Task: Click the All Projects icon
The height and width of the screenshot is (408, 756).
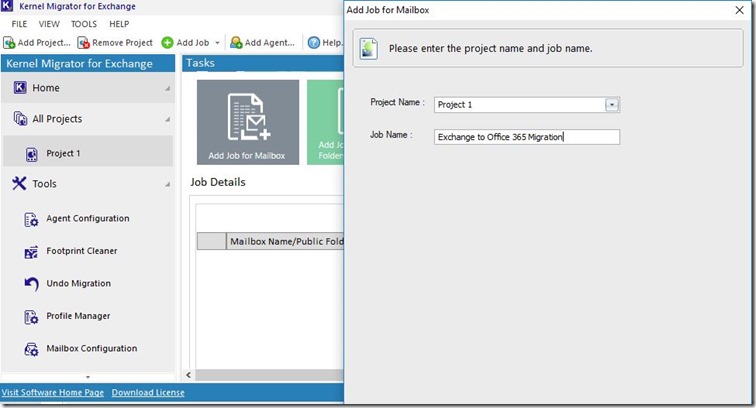Action: click(20, 119)
